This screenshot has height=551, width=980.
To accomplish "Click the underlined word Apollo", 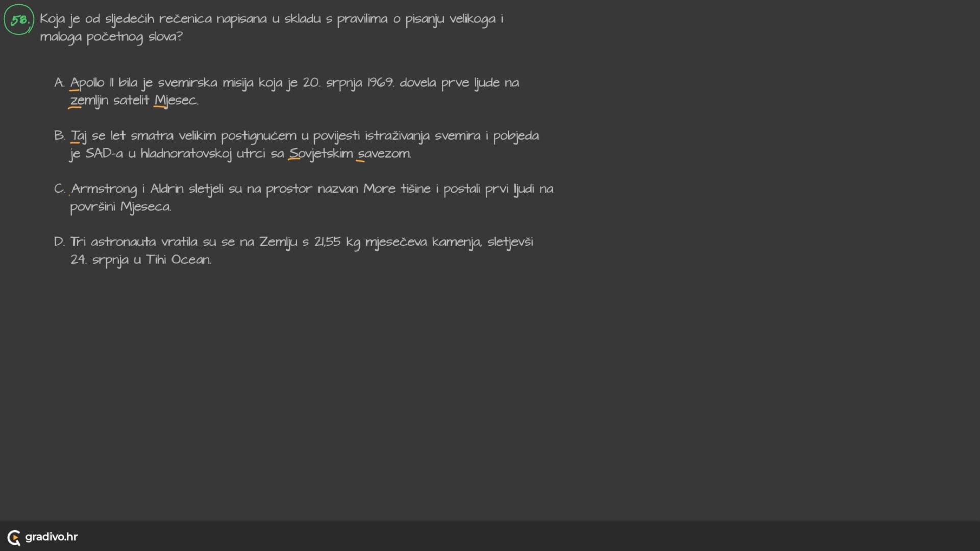I will tap(87, 83).
